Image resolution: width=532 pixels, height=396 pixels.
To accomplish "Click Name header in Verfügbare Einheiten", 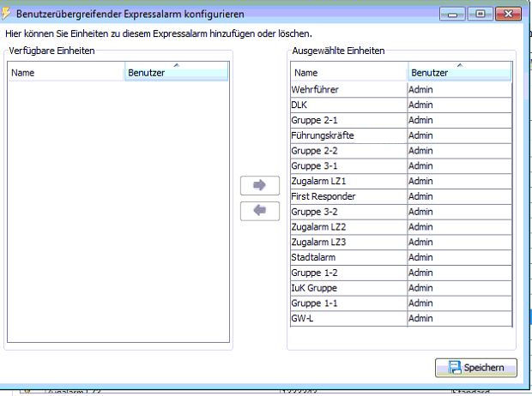I will 65,74.
